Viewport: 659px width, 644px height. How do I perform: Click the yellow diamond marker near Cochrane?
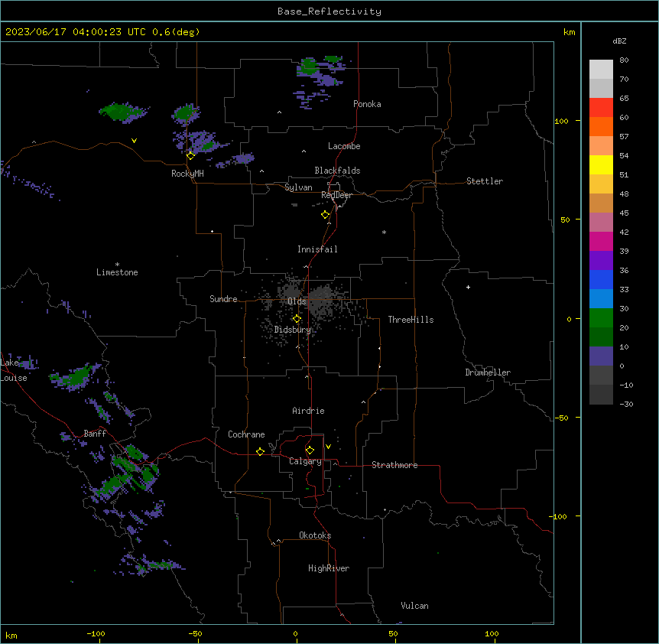pos(260,451)
